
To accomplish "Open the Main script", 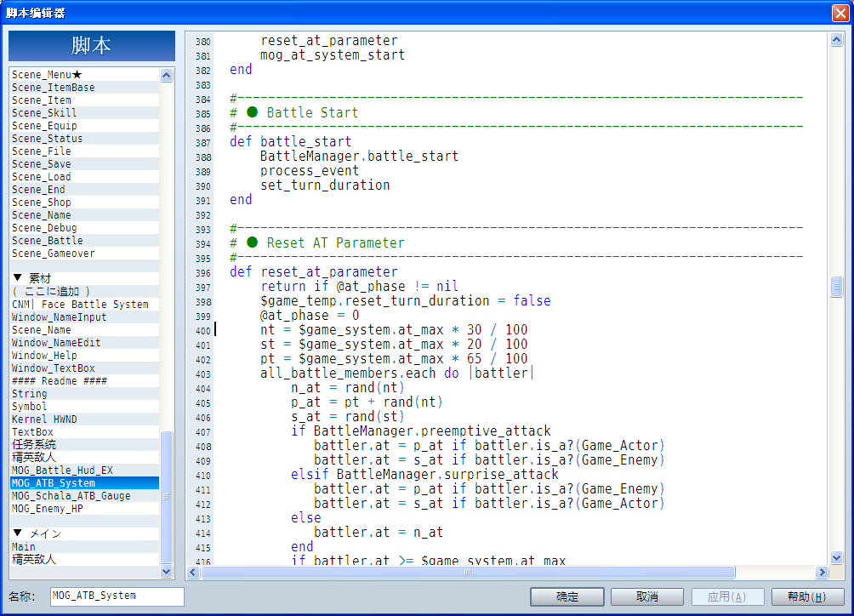I will 85,546.
